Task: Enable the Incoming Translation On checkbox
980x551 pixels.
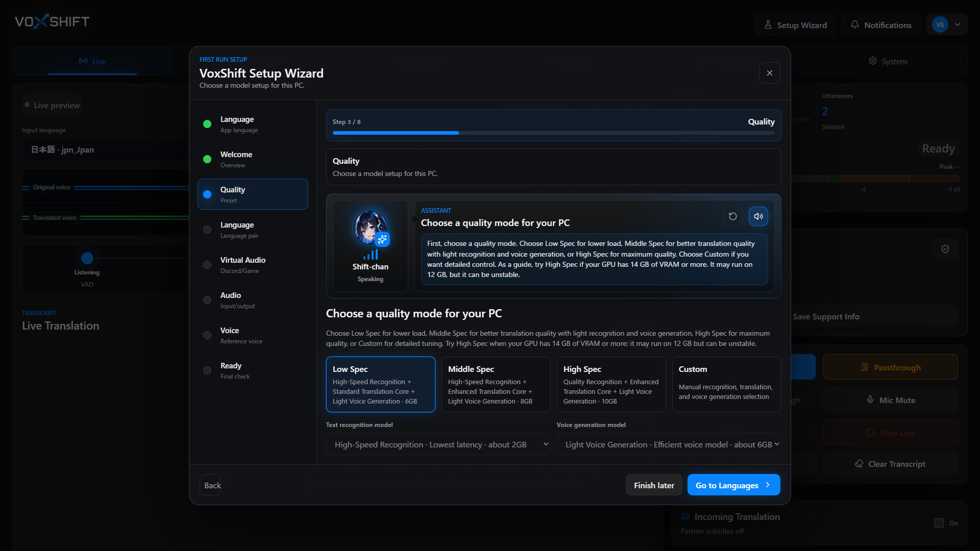Action: pos(939,523)
